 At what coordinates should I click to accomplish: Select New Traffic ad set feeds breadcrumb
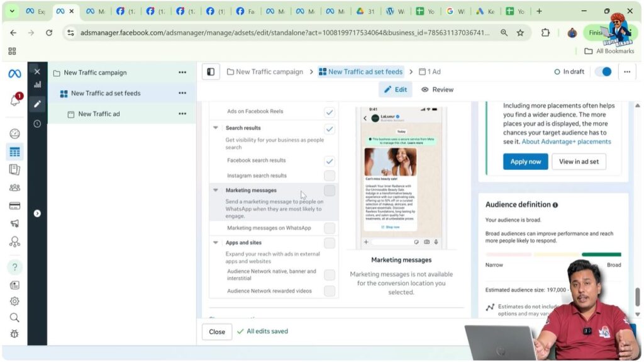tap(360, 72)
